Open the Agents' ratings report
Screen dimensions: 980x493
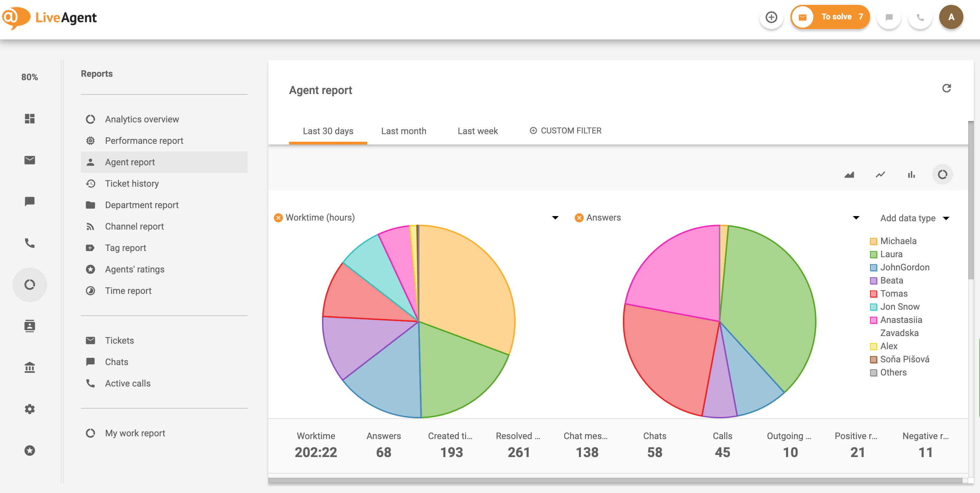pos(134,269)
